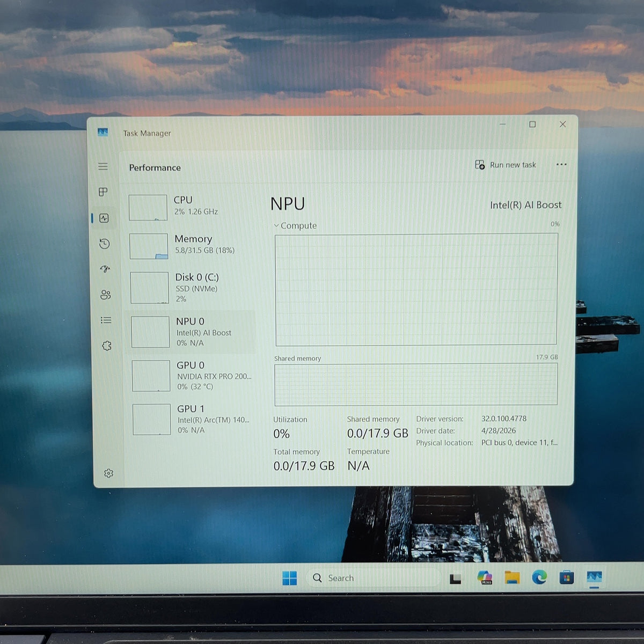Viewport: 644px width, 644px height.
Task: Open Microsoft Edge from taskbar
Action: tap(539, 577)
